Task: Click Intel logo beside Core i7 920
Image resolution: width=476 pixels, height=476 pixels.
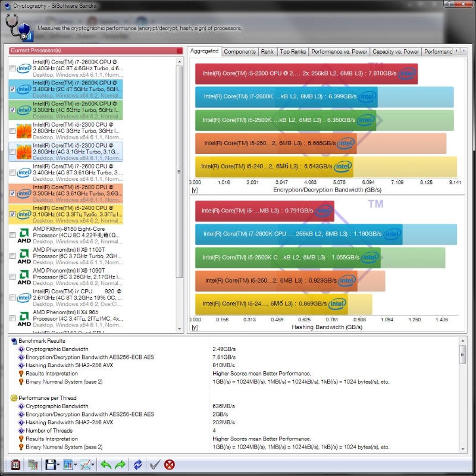Action: point(24,298)
